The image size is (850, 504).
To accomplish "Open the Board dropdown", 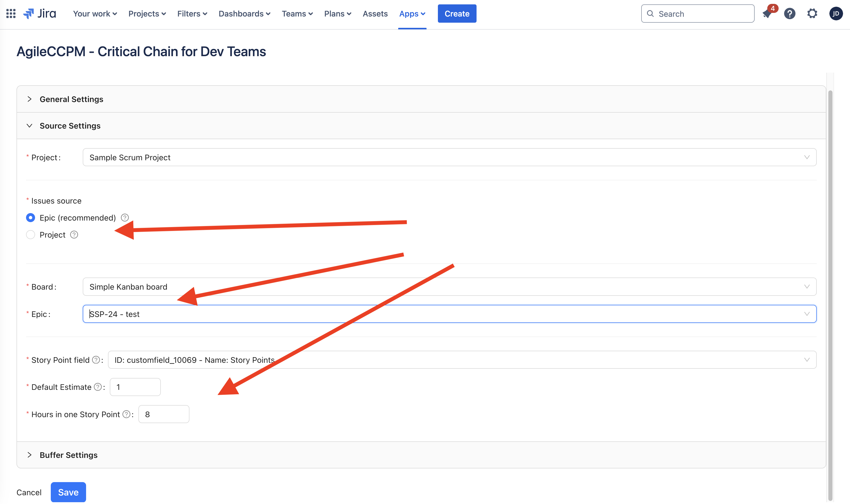I will [x=449, y=287].
